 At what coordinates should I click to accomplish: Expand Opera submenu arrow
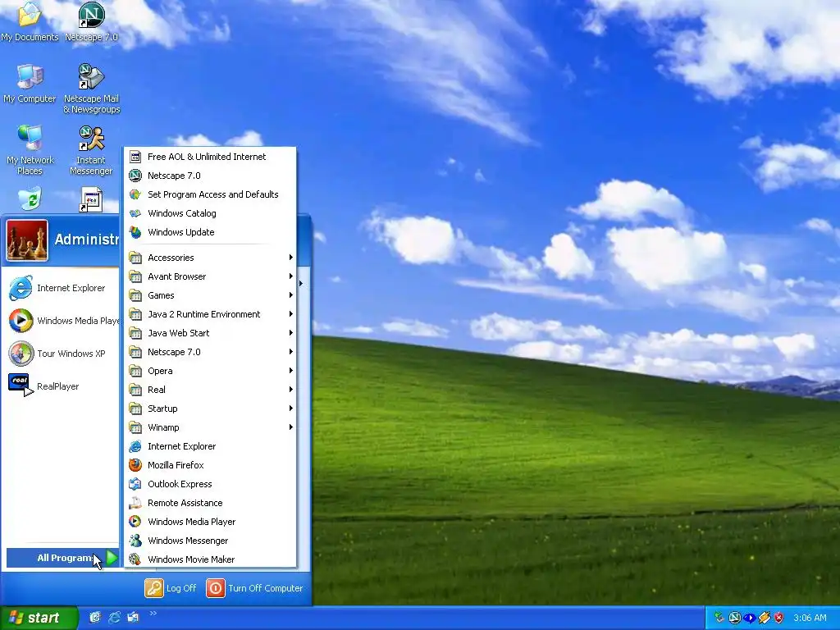(x=291, y=371)
